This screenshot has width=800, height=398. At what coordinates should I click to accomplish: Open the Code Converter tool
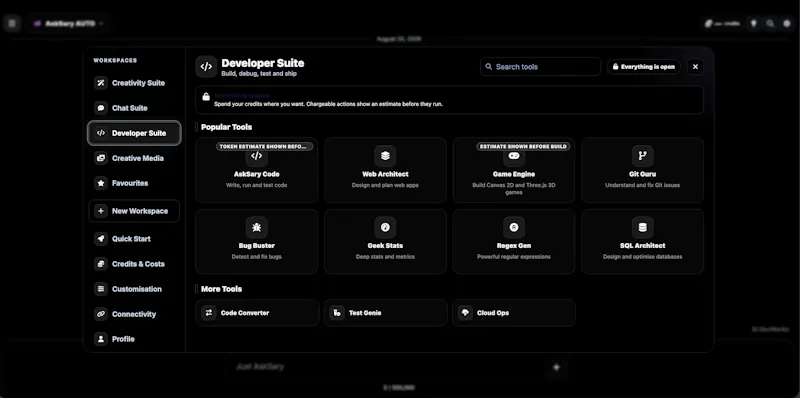(x=257, y=313)
